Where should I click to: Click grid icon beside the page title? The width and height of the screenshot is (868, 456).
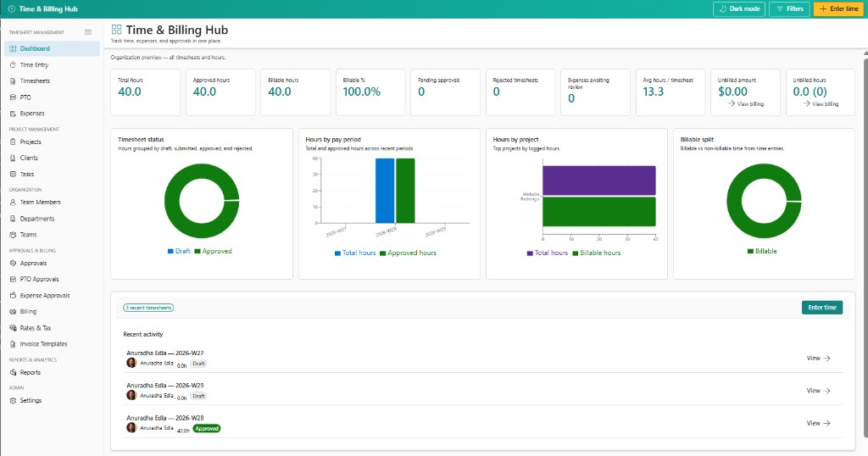pos(116,30)
